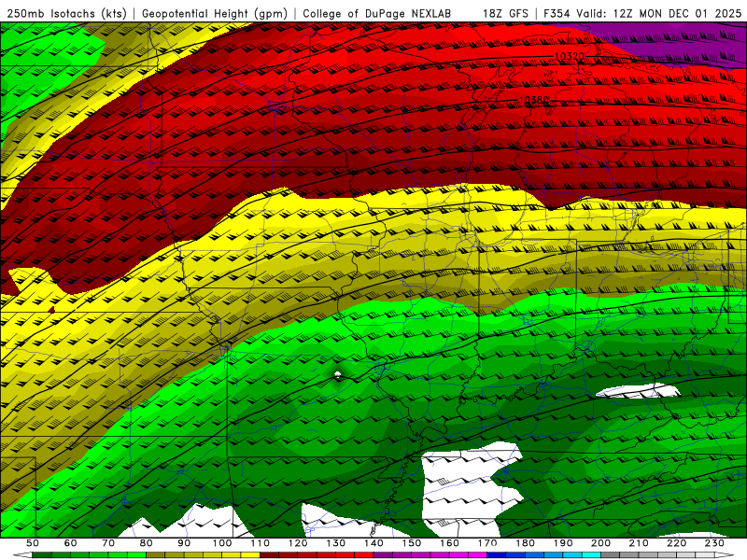Click the 220 value on the color scale

click(677, 543)
